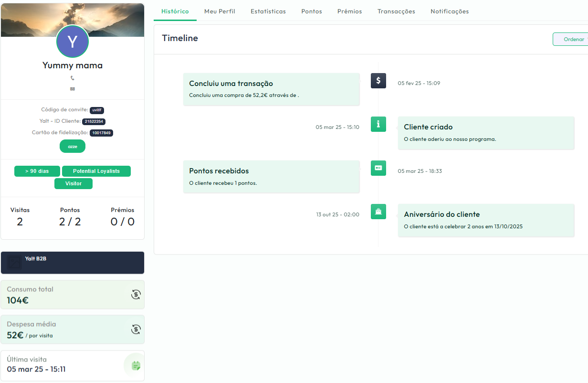Viewport: 588px width, 383px height.
Task: Click the > 90 dias badge
Action: point(37,171)
